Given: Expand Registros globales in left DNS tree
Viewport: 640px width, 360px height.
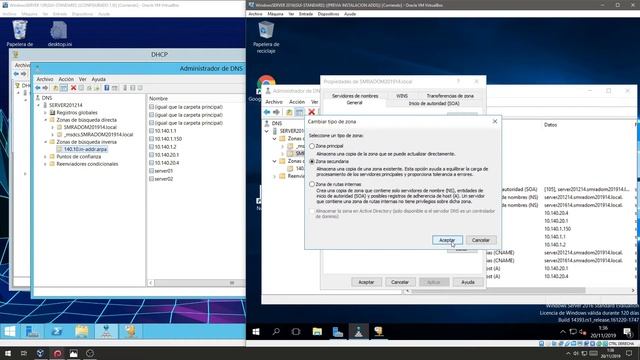Looking at the screenshot, I should [x=46, y=112].
